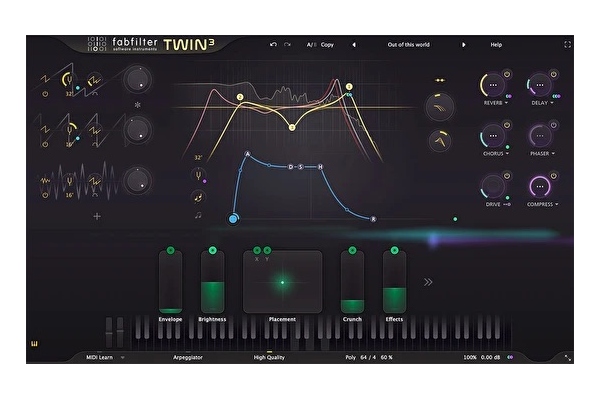This screenshot has height=400, width=600.
Task: Toggle the REVERB effect power button
Action: 507,74
